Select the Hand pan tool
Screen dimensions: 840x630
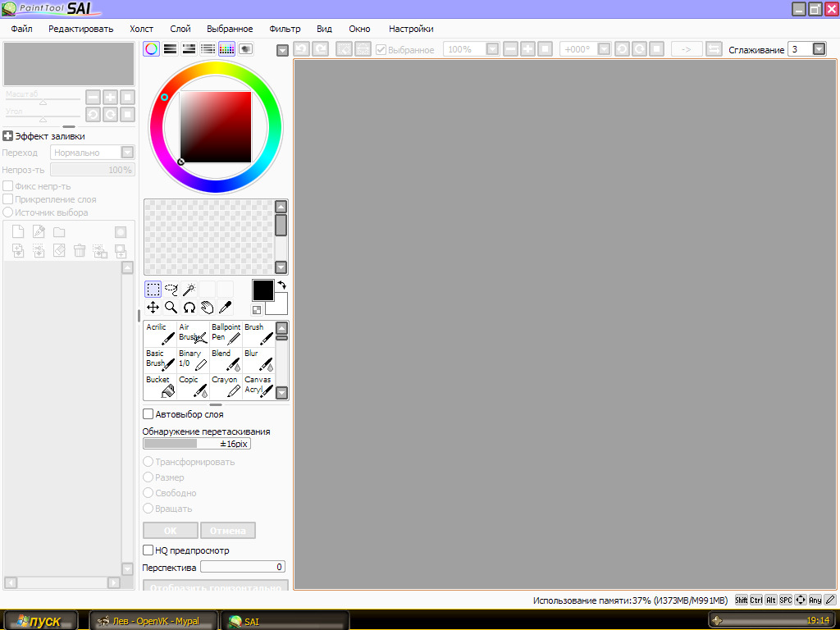pyautogui.click(x=208, y=308)
